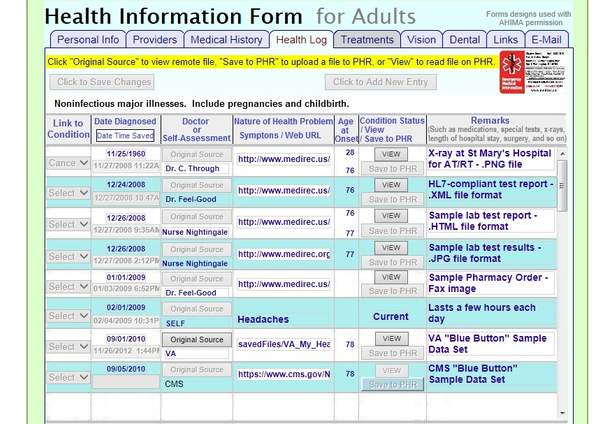The image size is (615, 424).
Task: Open the Treatments tab
Action: click(x=367, y=40)
